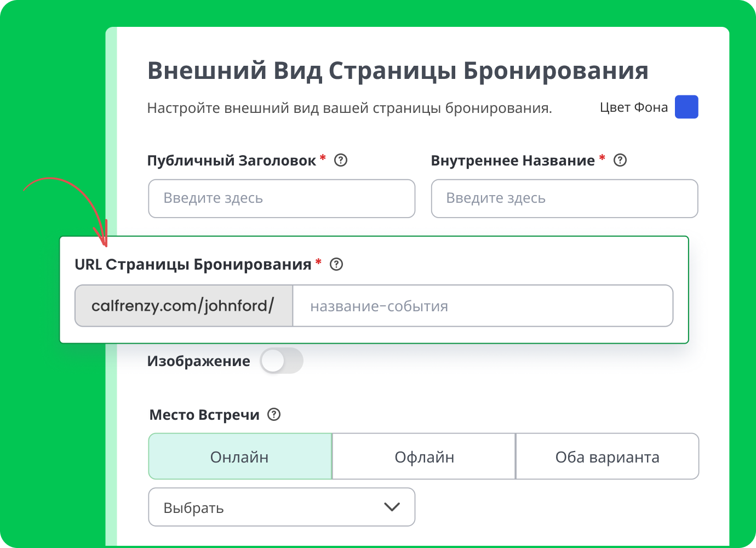Open help tooltip for URL Страницы Бронирования
This screenshot has width=756, height=548.
click(336, 265)
